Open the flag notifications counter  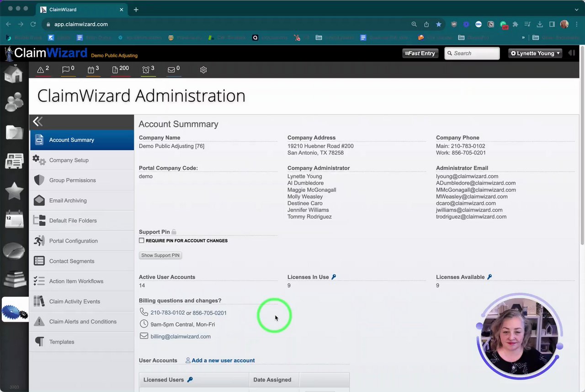[68, 69]
